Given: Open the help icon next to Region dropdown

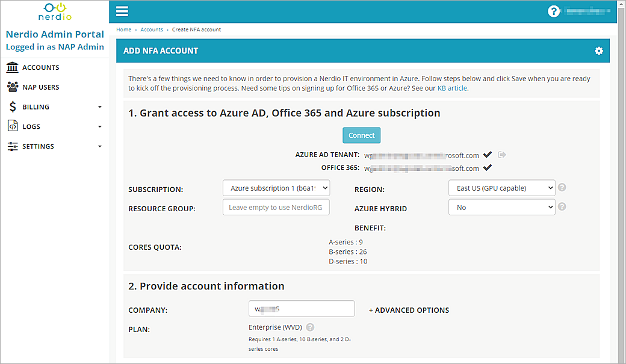Looking at the screenshot, I should (x=562, y=188).
